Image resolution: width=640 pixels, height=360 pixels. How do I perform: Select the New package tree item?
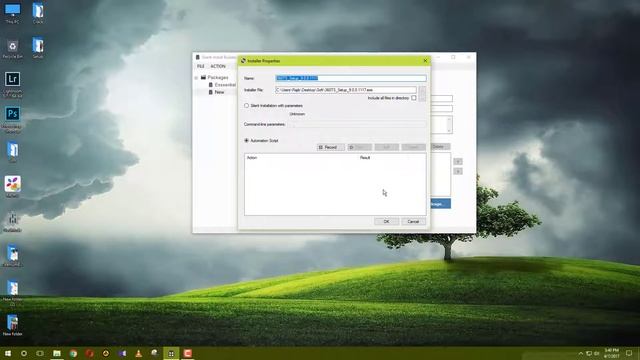219,92
